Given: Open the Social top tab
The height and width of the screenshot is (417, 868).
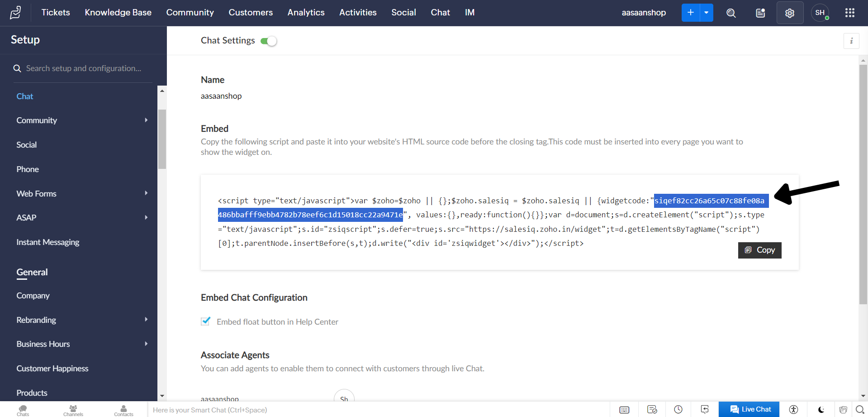Looking at the screenshot, I should click(403, 13).
